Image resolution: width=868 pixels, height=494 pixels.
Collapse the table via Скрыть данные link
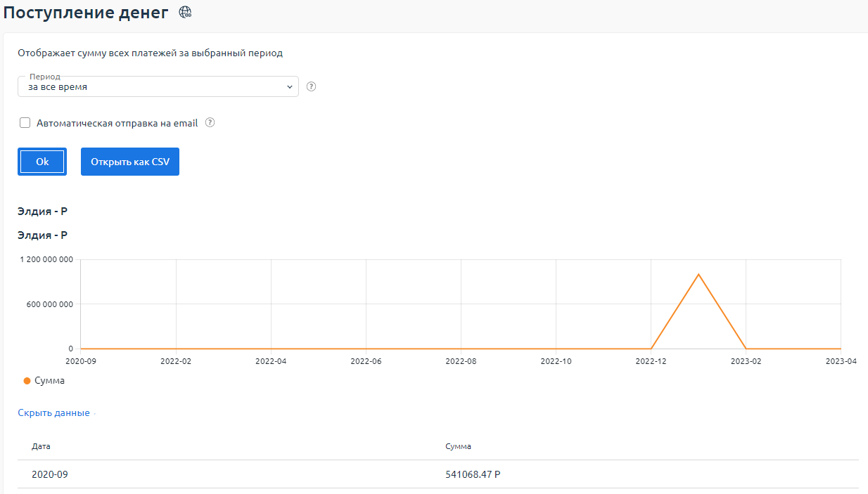pos(53,413)
